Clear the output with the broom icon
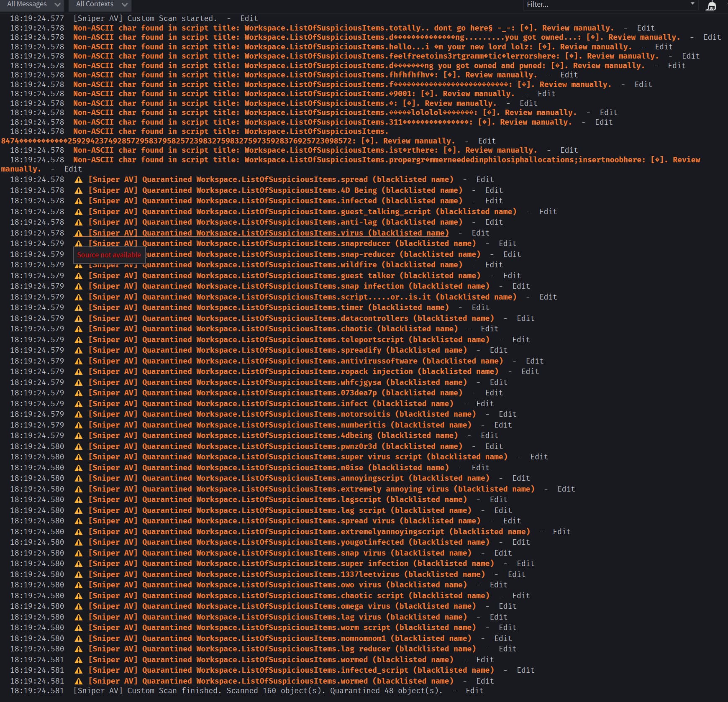This screenshot has width=728, height=702. (x=711, y=5)
